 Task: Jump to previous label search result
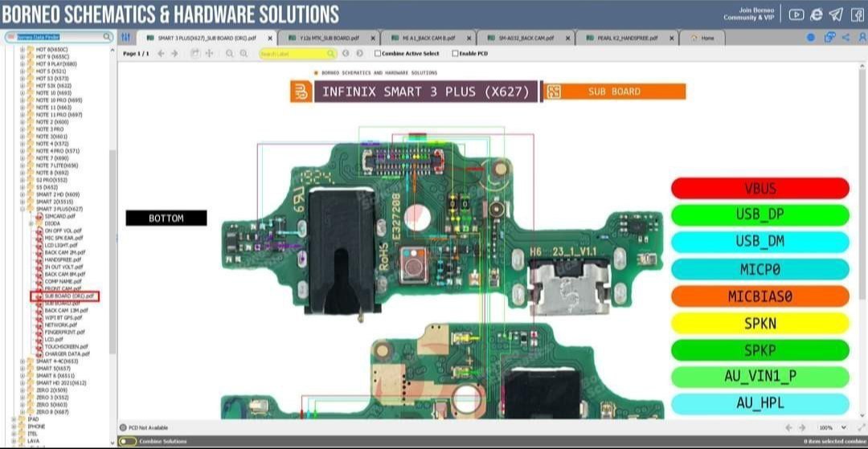tap(346, 54)
